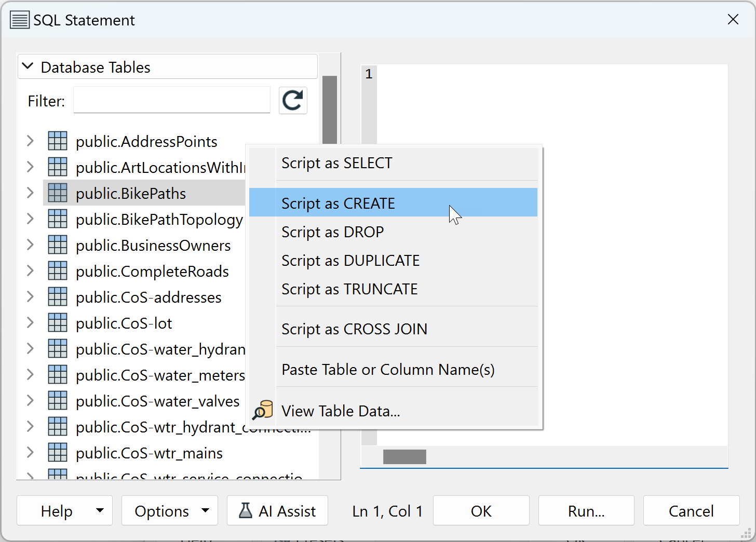The image size is (756, 542).
Task: Choose Script as CROSS JOIN
Action: pos(354,329)
